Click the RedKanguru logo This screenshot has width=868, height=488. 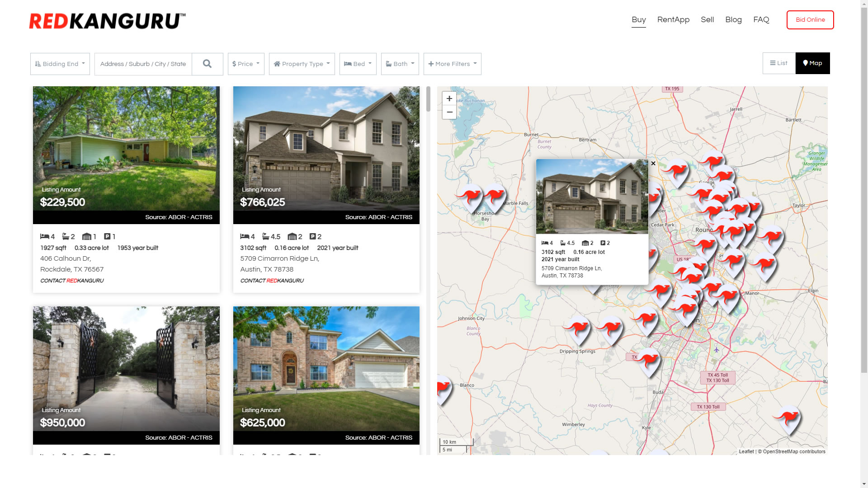pyautogui.click(x=107, y=21)
